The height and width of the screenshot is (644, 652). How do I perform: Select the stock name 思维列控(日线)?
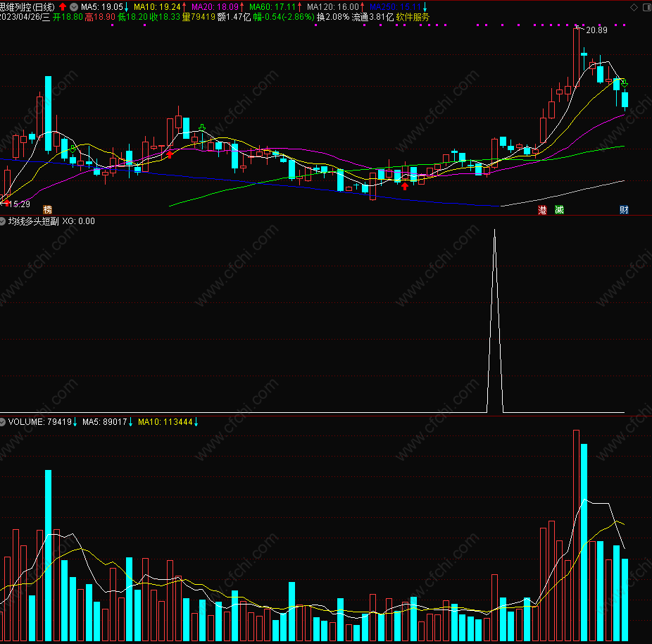click(27, 6)
